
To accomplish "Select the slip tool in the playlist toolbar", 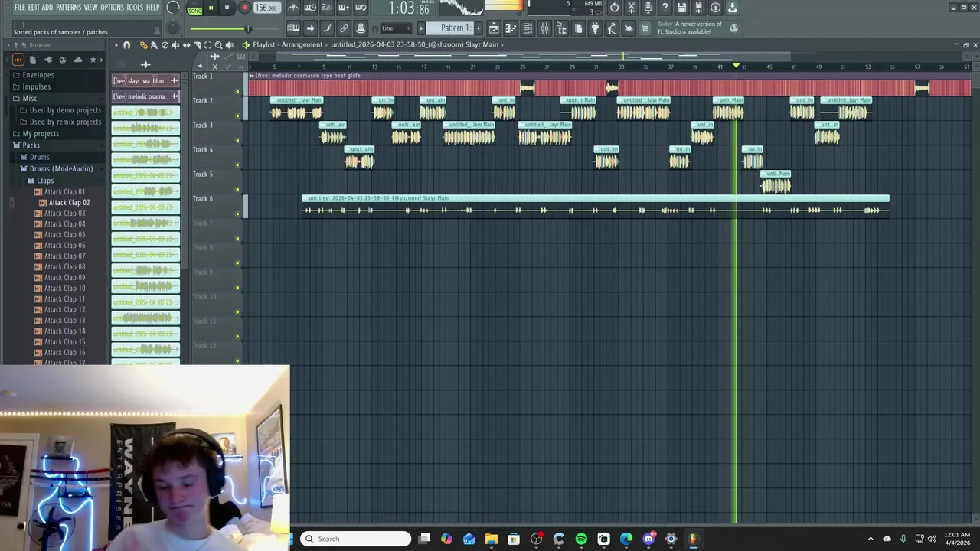I will pos(186,45).
